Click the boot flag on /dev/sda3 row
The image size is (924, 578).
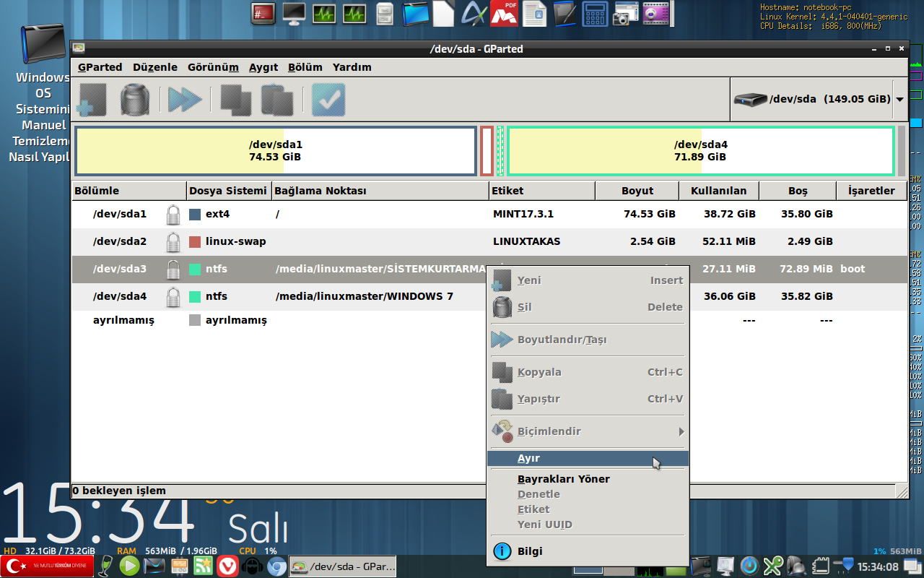pyautogui.click(x=853, y=269)
